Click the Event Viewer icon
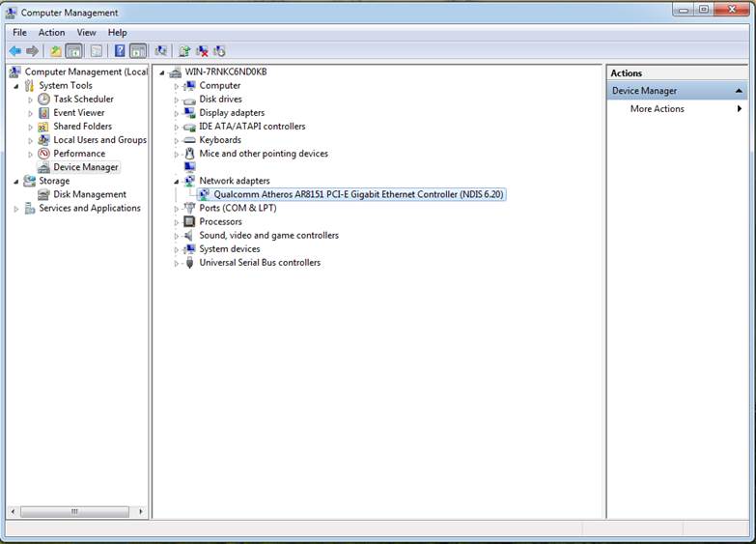 (43, 112)
